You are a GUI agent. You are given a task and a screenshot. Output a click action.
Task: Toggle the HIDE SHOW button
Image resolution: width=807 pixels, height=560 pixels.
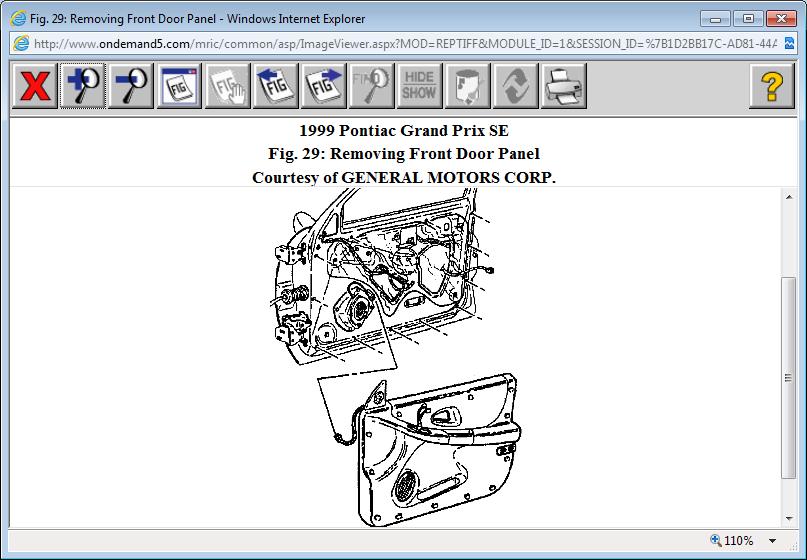click(x=420, y=86)
